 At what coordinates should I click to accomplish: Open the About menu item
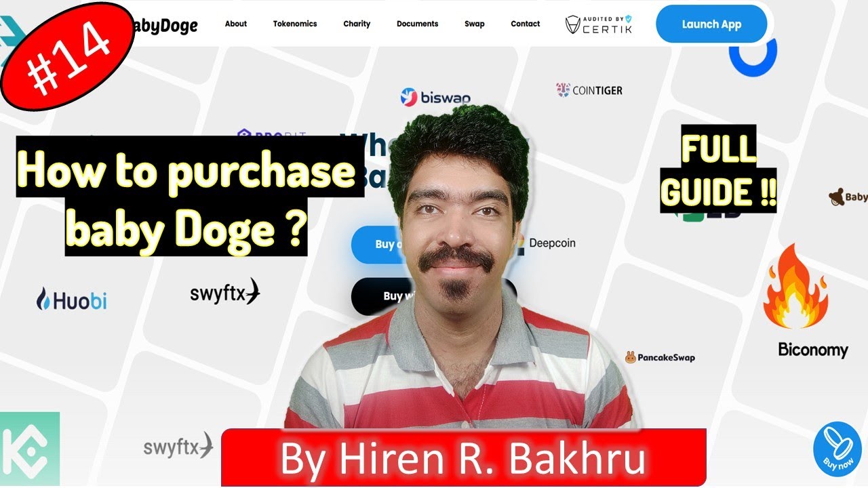click(236, 24)
